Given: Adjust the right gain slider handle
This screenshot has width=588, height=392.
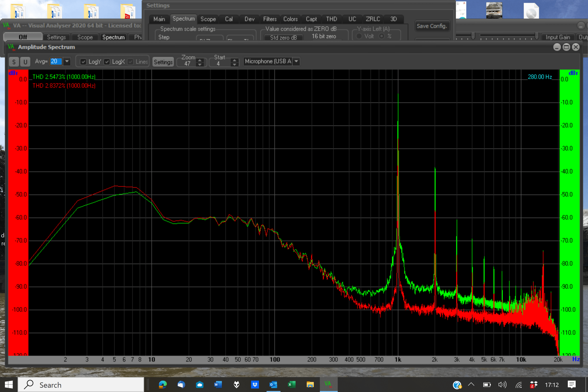Looking at the screenshot, I should click(536, 36).
